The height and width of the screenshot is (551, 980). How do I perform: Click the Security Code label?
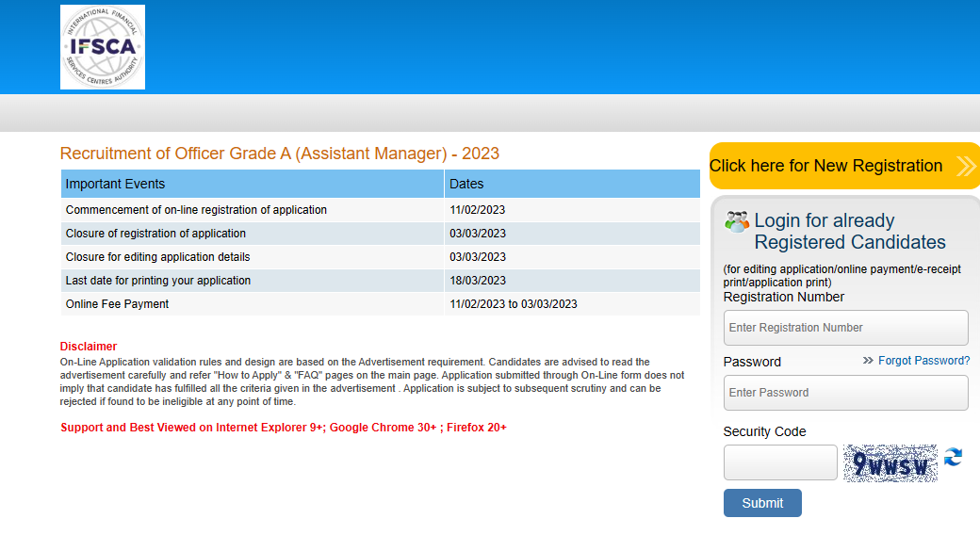coord(764,431)
